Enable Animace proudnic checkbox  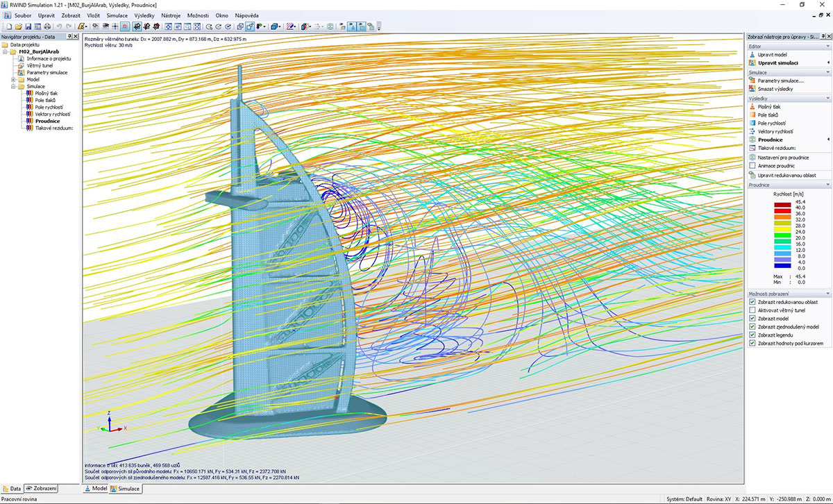coord(752,166)
